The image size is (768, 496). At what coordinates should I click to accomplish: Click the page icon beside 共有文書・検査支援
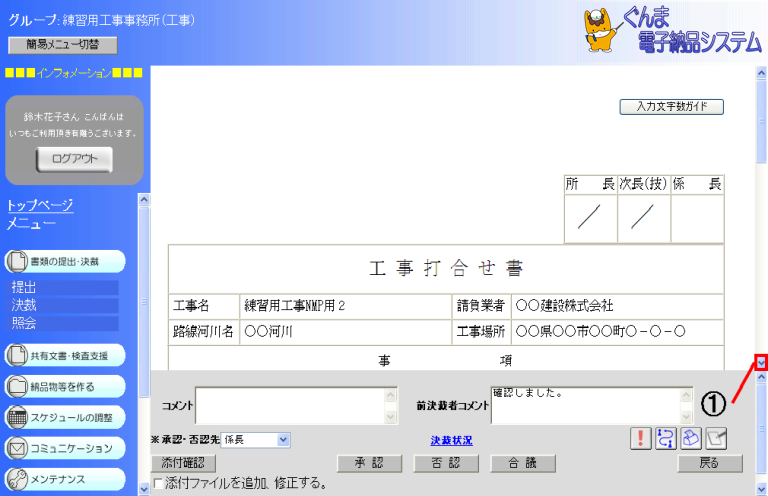click(17, 355)
